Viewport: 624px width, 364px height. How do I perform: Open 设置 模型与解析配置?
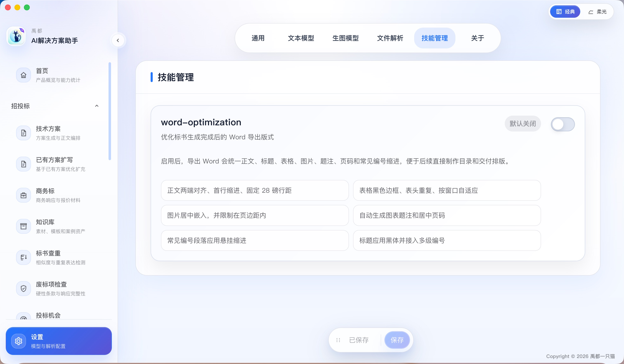59,341
